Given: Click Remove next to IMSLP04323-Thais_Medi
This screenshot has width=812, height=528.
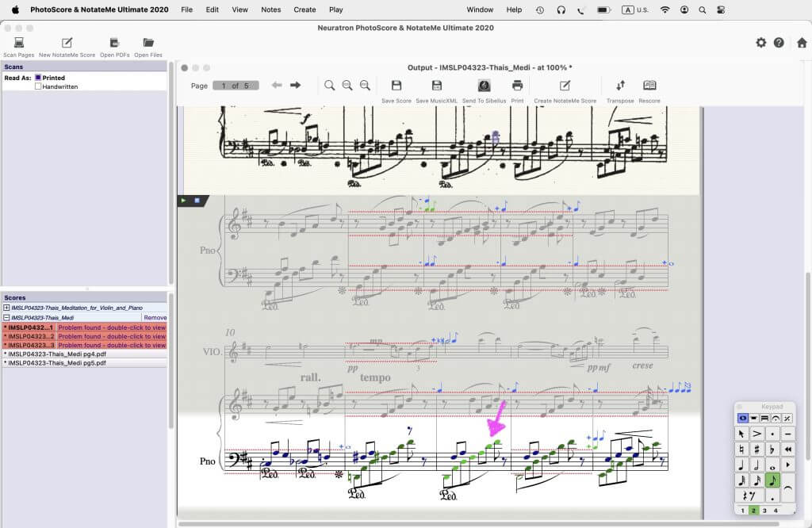Looking at the screenshot, I should pyautogui.click(x=155, y=317).
